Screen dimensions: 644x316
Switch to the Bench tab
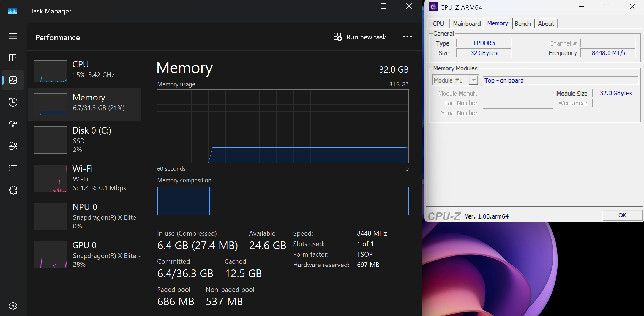(522, 24)
